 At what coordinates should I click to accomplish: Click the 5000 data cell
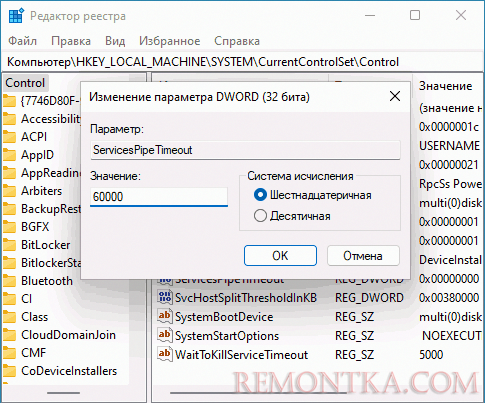pyautogui.click(x=431, y=355)
